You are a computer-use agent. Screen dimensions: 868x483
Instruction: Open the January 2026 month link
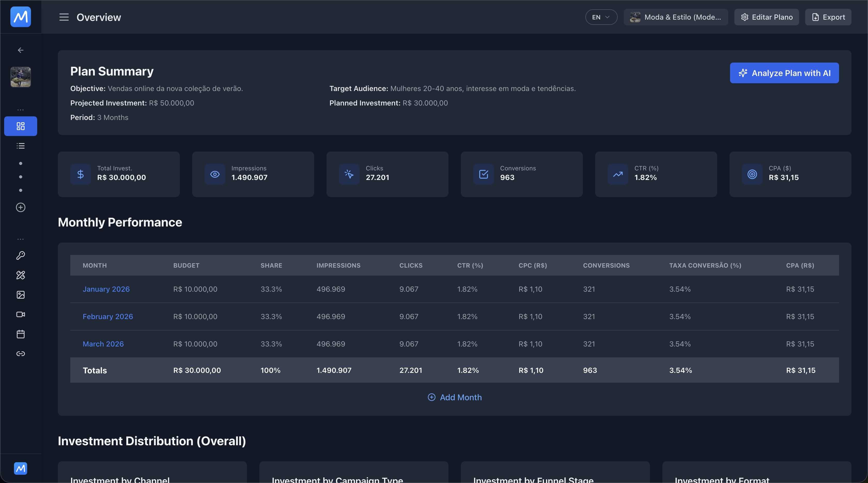point(106,289)
